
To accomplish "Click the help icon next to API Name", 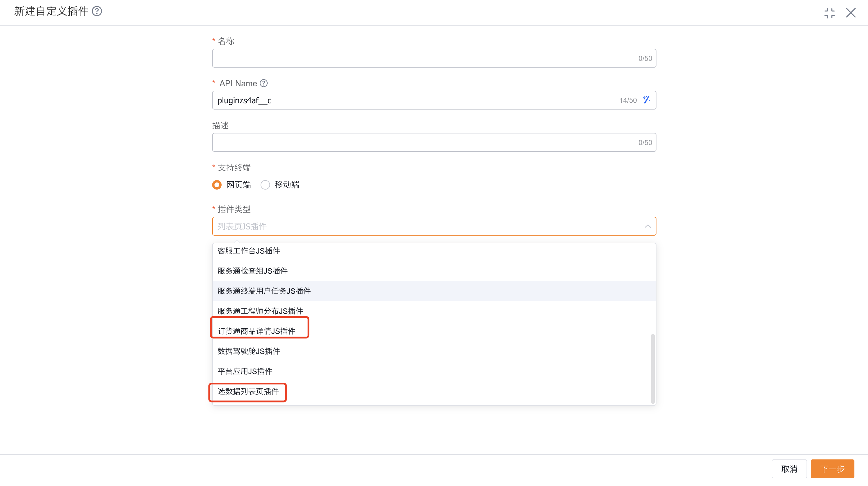I will click(x=264, y=83).
